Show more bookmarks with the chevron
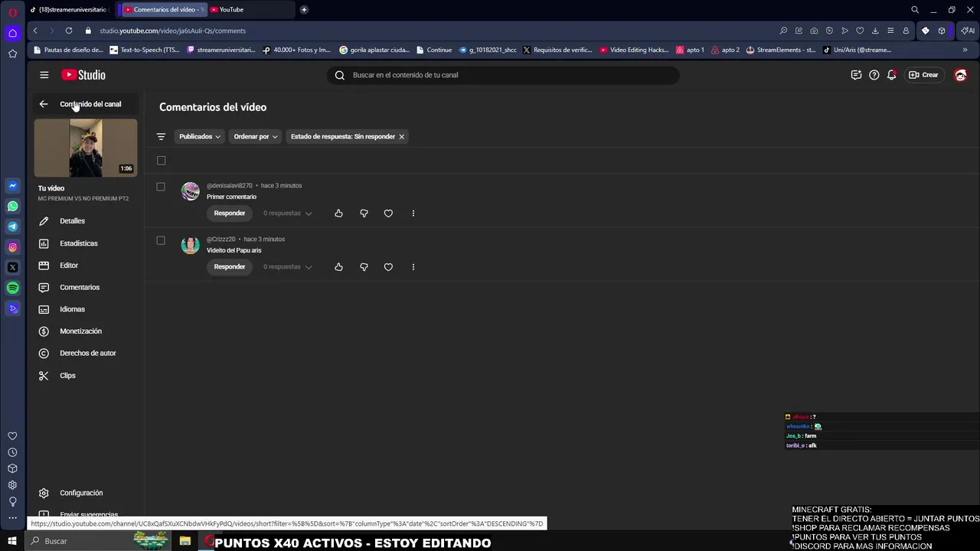This screenshot has height=551, width=980. point(965,50)
